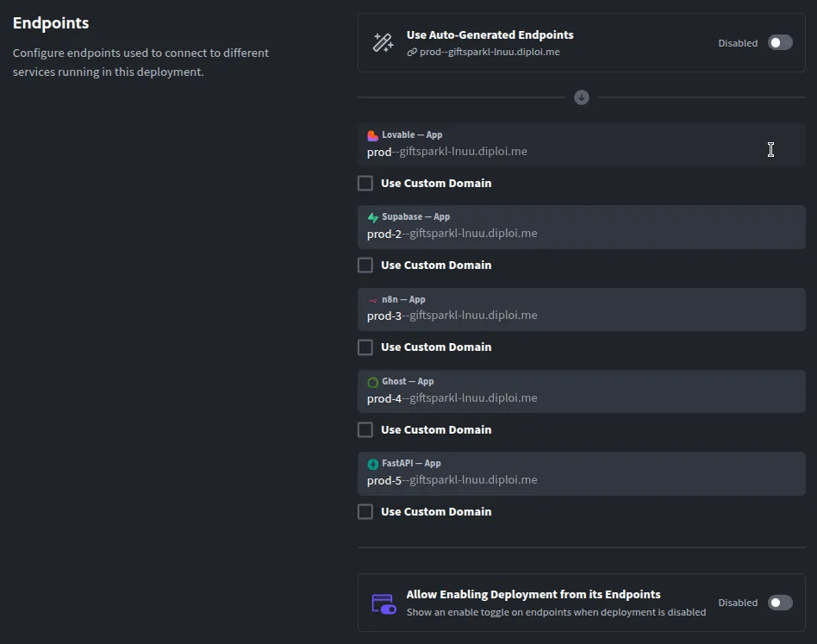This screenshot has height=644, width=817.
Task: Check Use Custom Domain for Ghost
Action: click(x=365, y=429)
